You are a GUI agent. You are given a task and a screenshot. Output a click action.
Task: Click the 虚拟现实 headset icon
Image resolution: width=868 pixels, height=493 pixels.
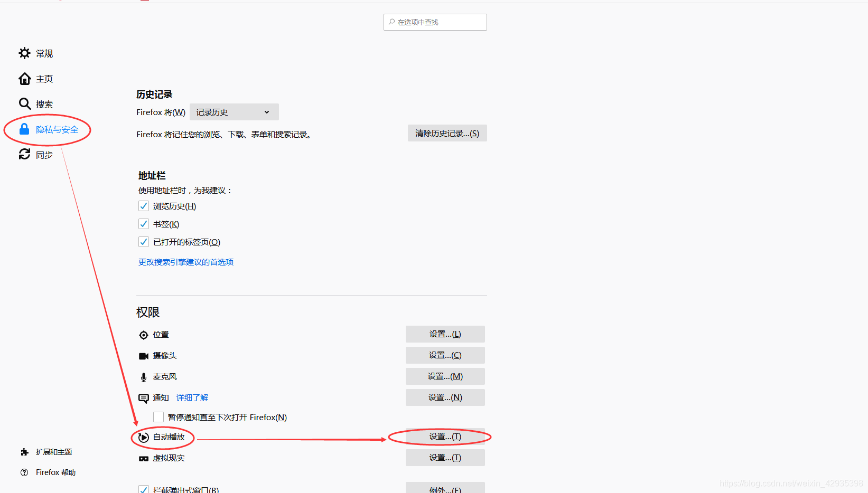[x=143, y=458]
